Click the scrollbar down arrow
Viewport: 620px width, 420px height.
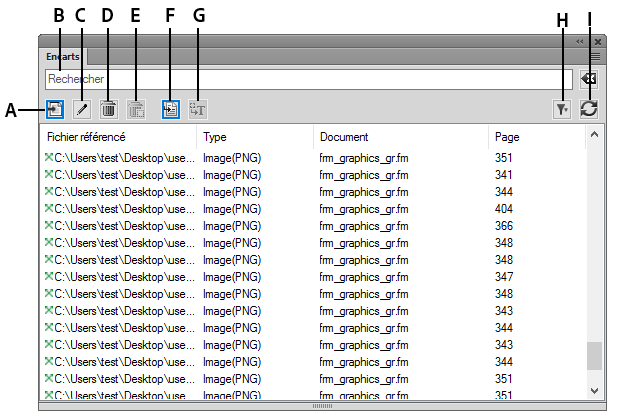tap(595, 390)
